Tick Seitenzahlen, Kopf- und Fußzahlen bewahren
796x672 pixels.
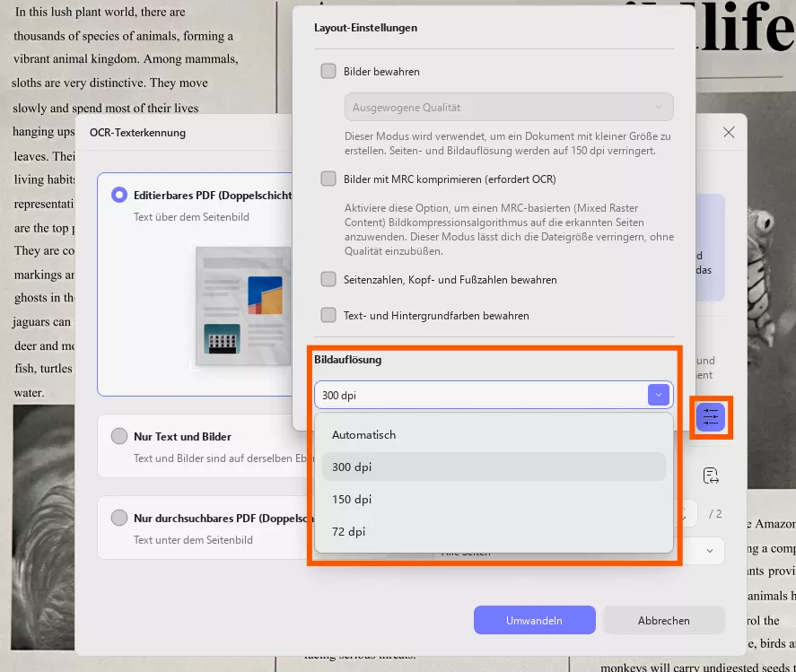coord(328,279)
